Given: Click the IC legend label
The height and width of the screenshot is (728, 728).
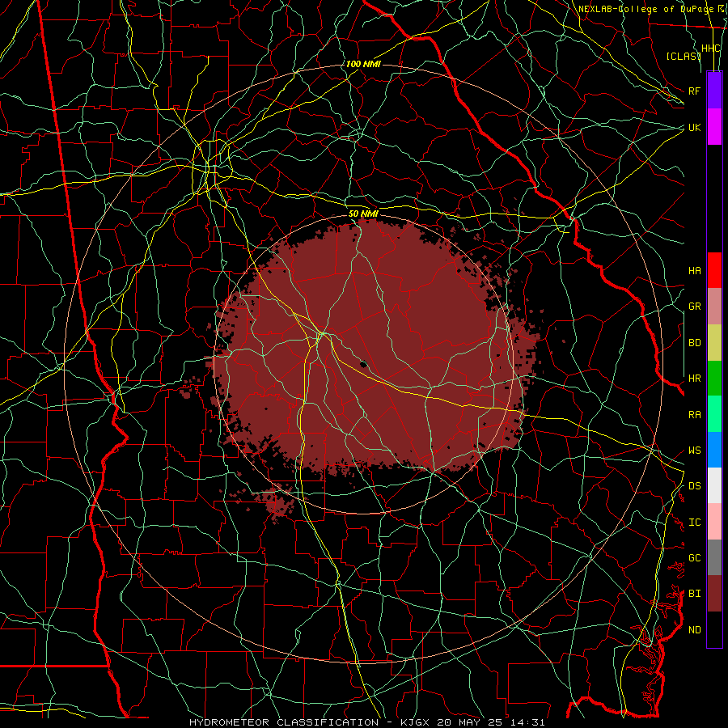Looking at the screenshot, I should pos(695,523).
